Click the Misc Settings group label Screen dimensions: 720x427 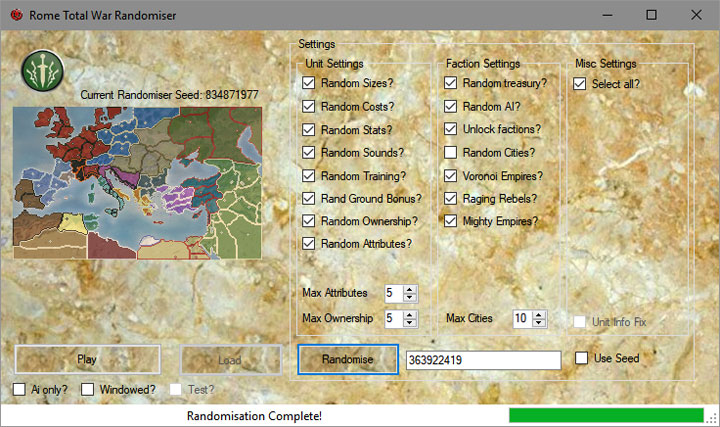[x=606, y=64]
